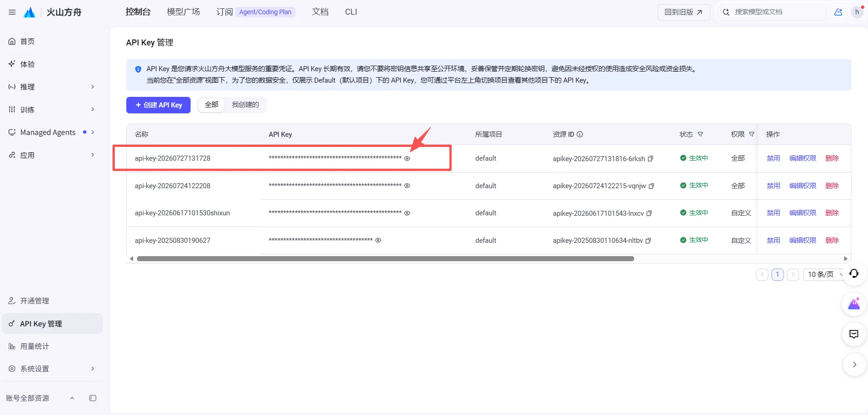Go to the next page
This screenshot has height=415, width=868.
click(793, 275)
